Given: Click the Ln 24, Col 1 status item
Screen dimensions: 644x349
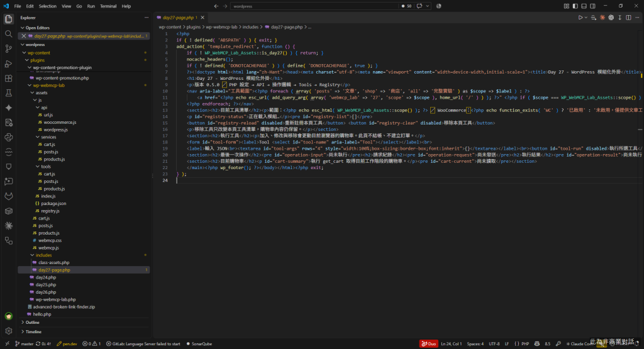Looking at the screenshot, I should tap(452, 344).
